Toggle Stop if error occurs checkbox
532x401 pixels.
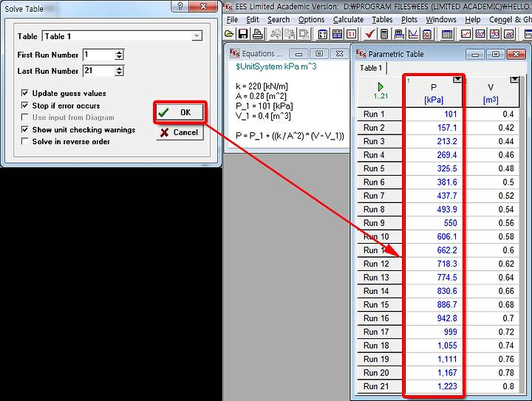(25, 106)
